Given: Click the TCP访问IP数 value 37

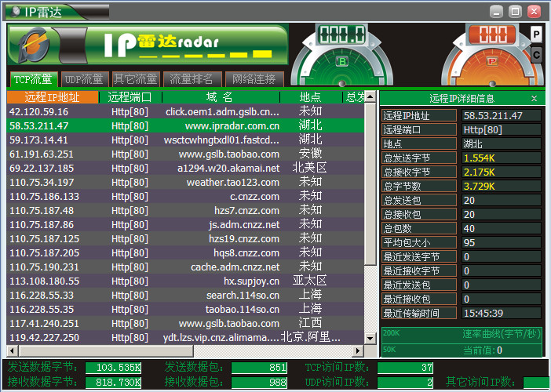Looking at the screenshot, I should tap(405, 368).
